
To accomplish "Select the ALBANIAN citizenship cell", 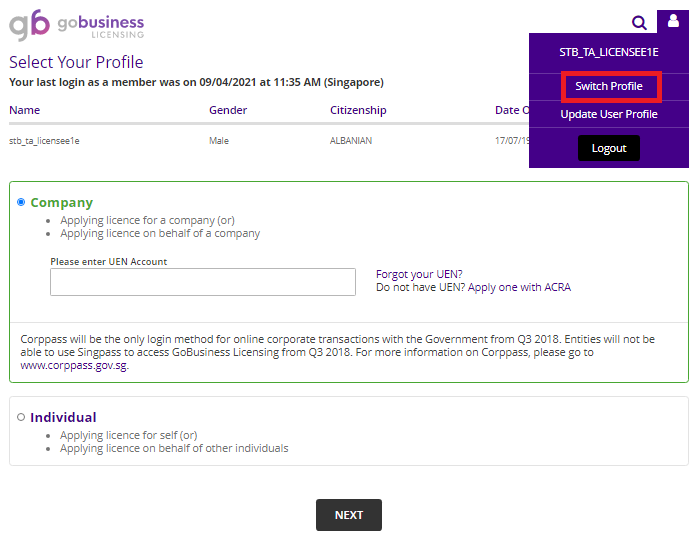I will tap(351, 141).
